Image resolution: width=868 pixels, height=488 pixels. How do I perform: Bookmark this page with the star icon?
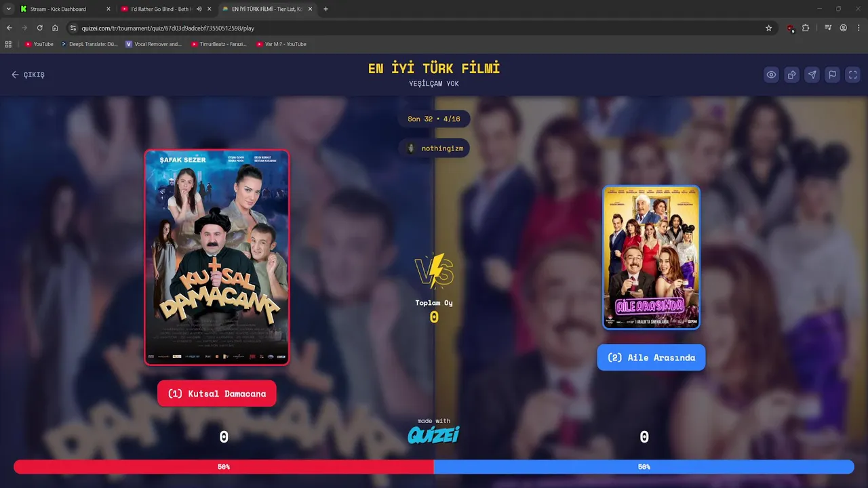768,28
